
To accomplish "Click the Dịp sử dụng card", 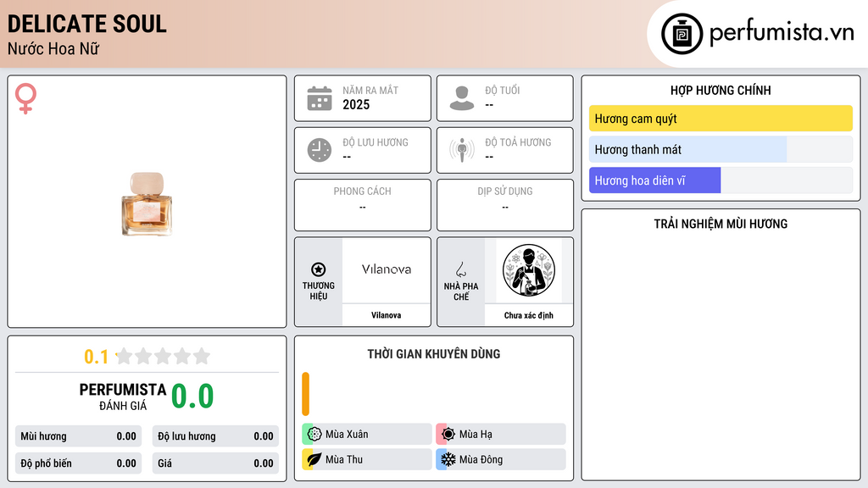I will pyautogui.click(x=505, y=205).
